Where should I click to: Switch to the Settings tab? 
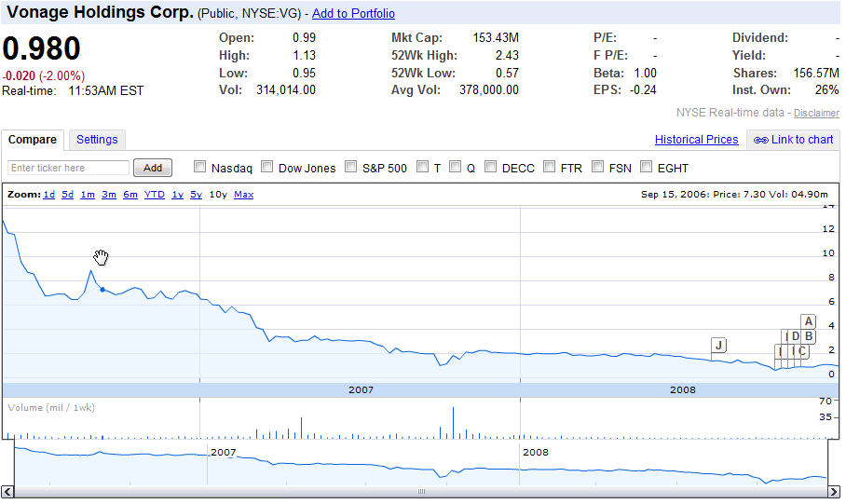(x=97, y=140)
